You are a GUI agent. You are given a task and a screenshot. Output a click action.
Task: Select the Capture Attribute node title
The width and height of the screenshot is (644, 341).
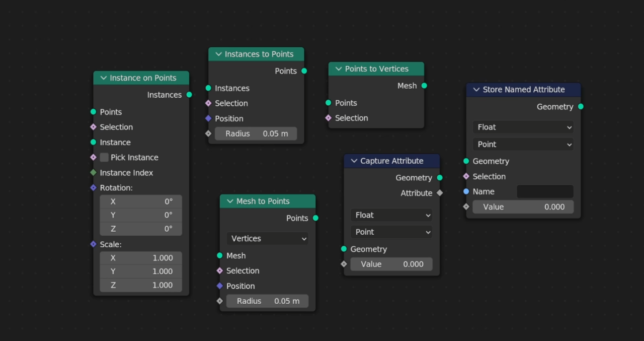(392, 161)
